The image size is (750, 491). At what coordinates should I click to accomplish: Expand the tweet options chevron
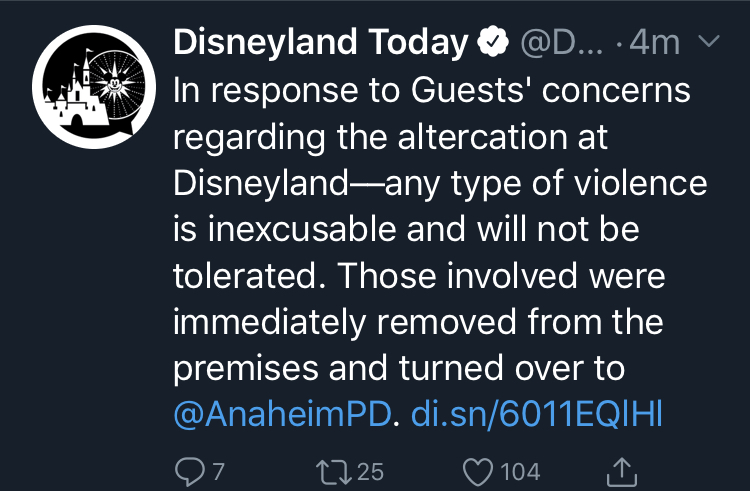point(709,41)
